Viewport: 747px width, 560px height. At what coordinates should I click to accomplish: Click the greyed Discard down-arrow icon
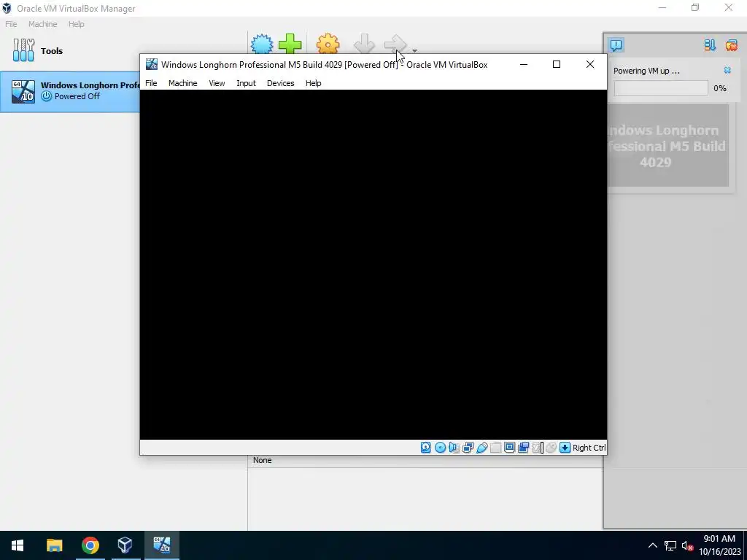[x=365, y=44]
